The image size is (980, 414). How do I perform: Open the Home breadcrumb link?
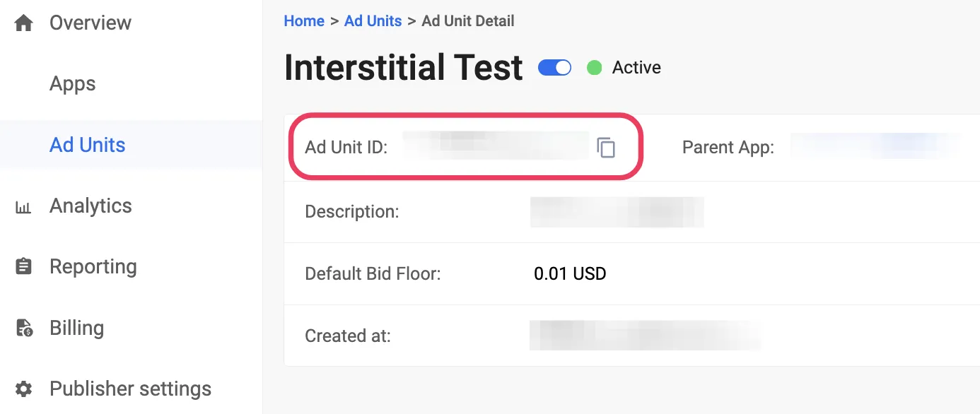pyautogui.click(x=304, y=20)
